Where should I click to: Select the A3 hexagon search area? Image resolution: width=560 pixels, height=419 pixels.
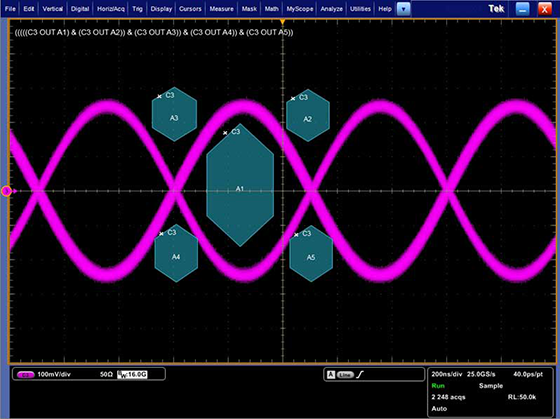[174, 114]
